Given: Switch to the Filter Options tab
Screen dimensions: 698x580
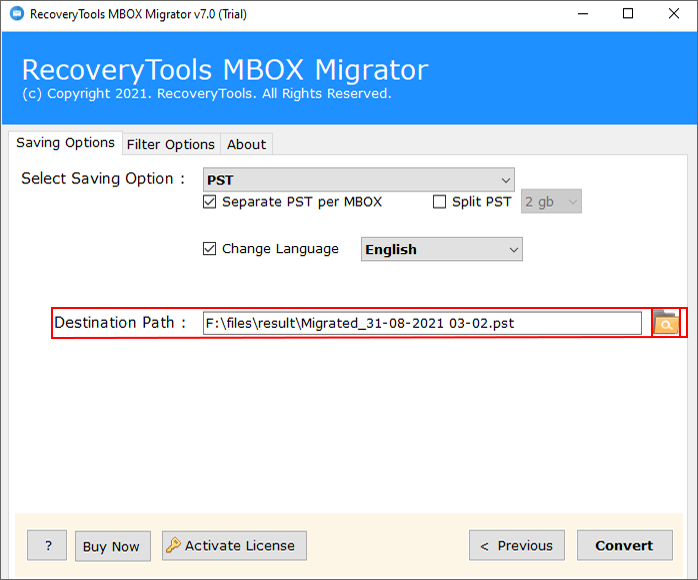Looking at the screenshot, I should click(x=171, y=144).
